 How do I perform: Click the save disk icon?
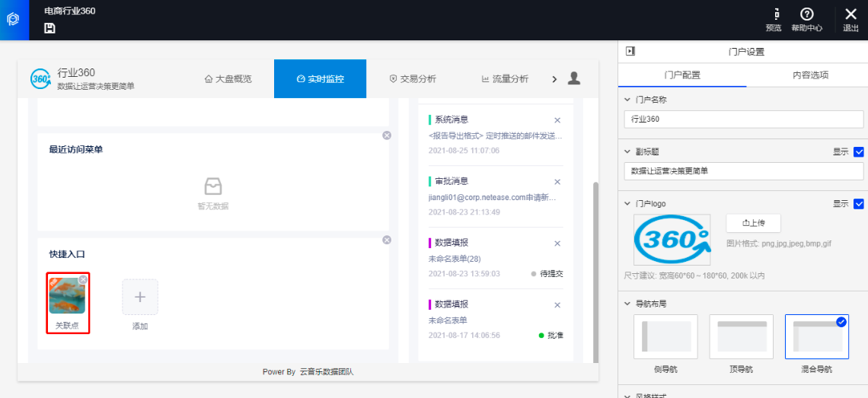[49, 28]
